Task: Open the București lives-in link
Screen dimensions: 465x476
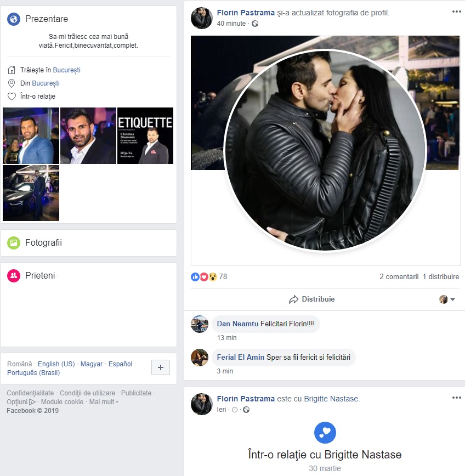Action: [x=67, y=70]
